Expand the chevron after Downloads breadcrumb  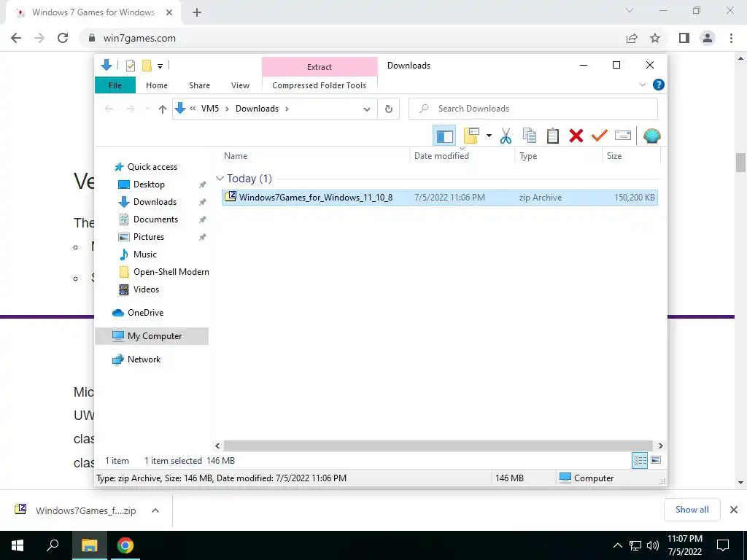tap(287, 109)
